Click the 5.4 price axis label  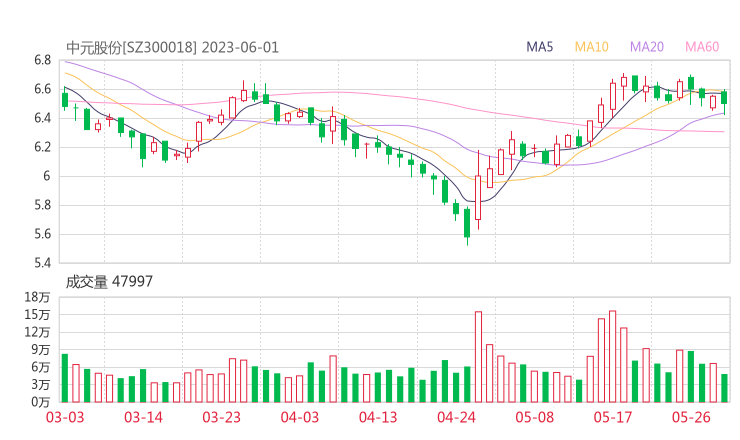[x=42, y=263]
